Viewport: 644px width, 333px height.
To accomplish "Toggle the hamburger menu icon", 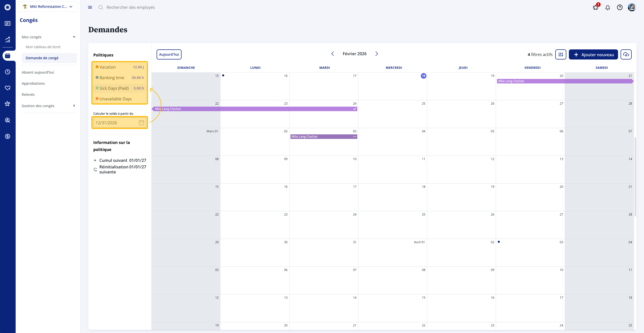I will 90,7.
